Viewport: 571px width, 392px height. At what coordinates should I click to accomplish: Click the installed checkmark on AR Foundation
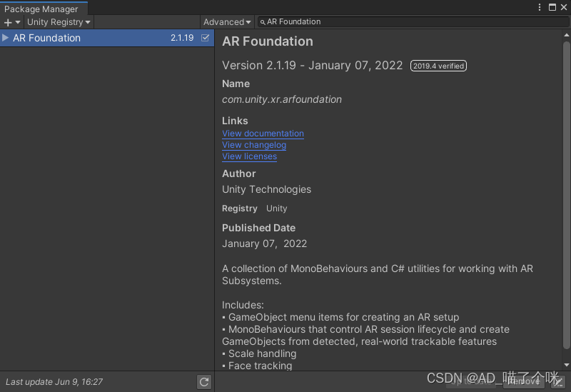[205, 38]
